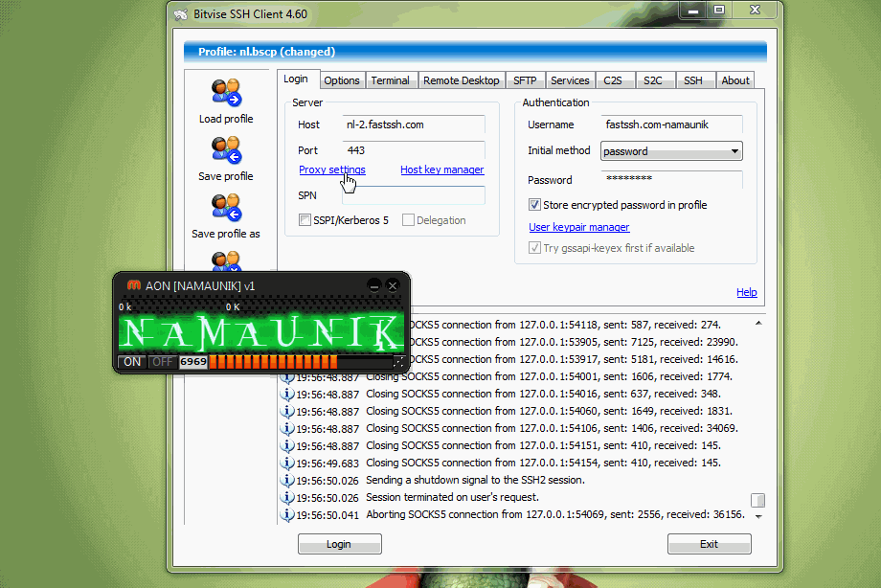Click log line for connection 127.0.0.1:54016

click(x=543, y=394)
